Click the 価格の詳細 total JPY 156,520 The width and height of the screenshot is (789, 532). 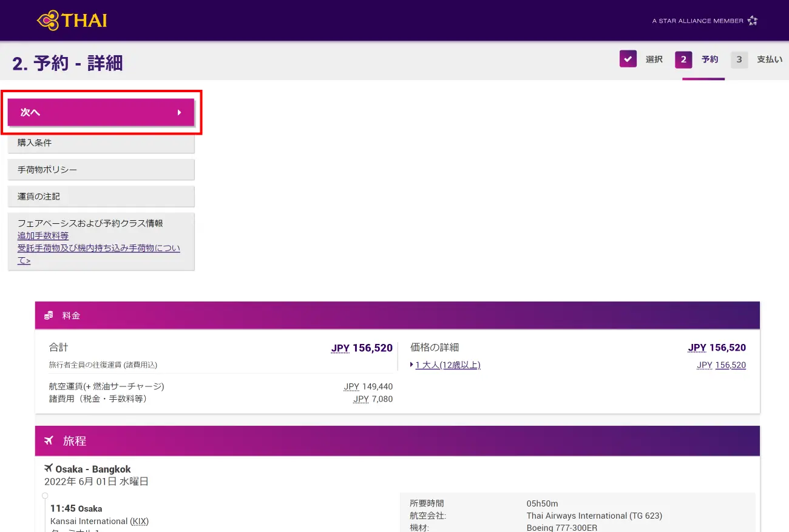tap(717, 348)
